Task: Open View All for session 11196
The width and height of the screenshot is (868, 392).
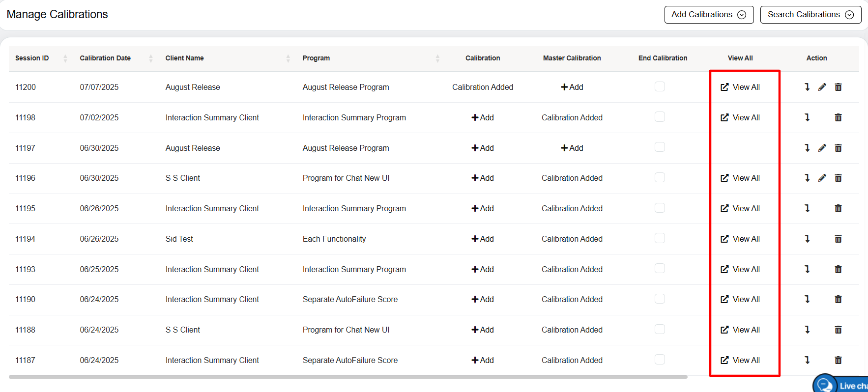Action: [740, 178]
